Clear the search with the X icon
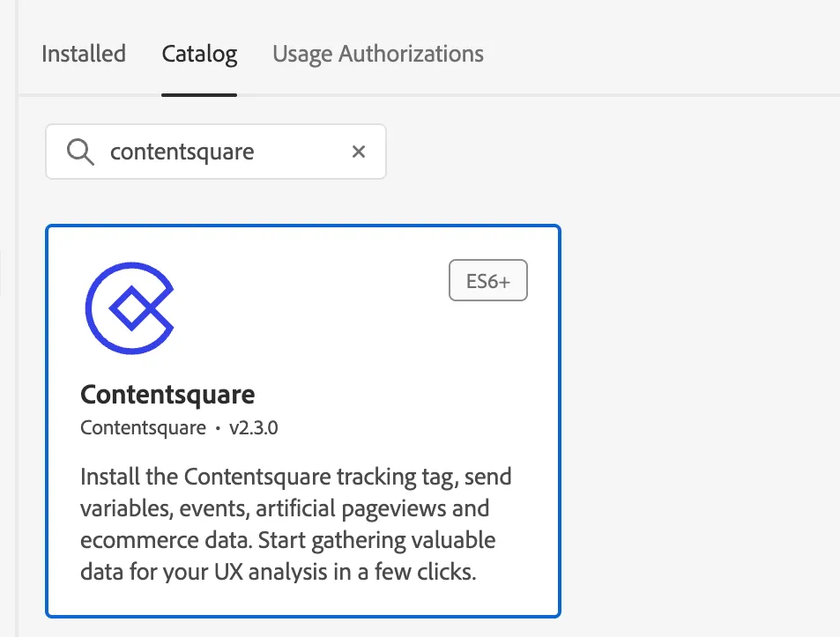 click(359, 152)
